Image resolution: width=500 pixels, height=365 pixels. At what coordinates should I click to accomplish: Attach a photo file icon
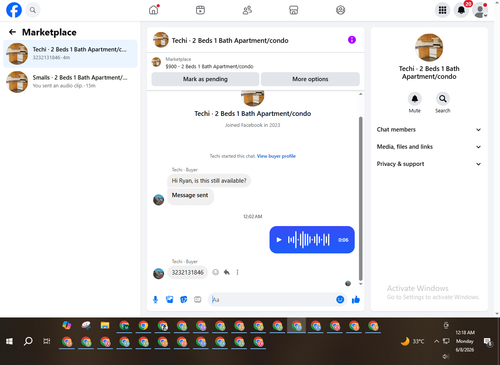(170, 300)
